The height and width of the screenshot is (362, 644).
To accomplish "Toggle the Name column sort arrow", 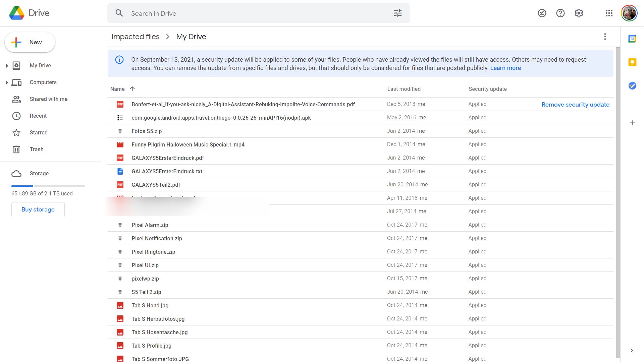I will pos(132,89).
